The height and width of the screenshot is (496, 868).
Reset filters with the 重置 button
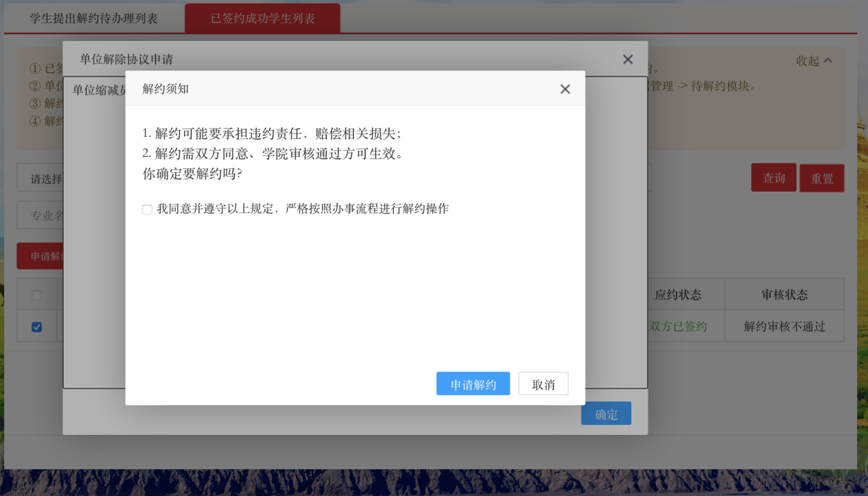pyautogui.click(x=821, y=179)
